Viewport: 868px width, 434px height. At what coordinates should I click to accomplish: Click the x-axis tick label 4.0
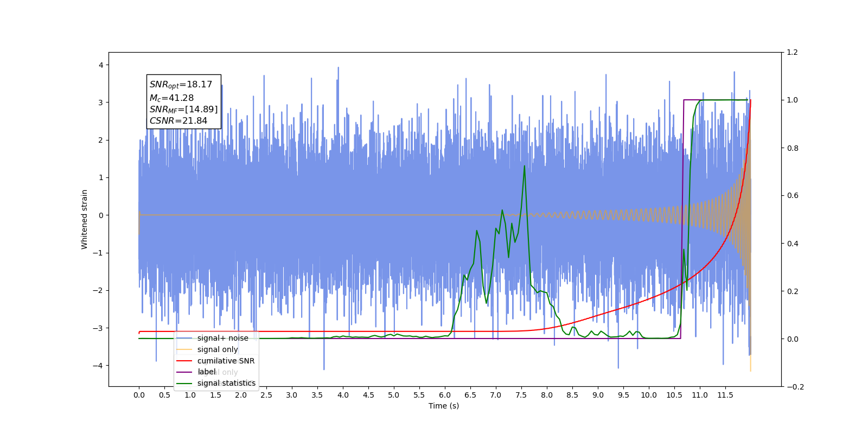tap(343, 395)
